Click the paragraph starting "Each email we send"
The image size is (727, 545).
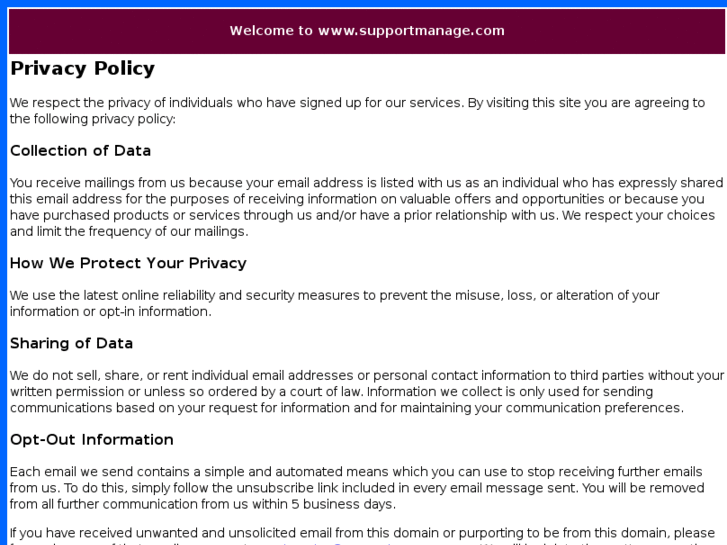click(x=356, y=488)
